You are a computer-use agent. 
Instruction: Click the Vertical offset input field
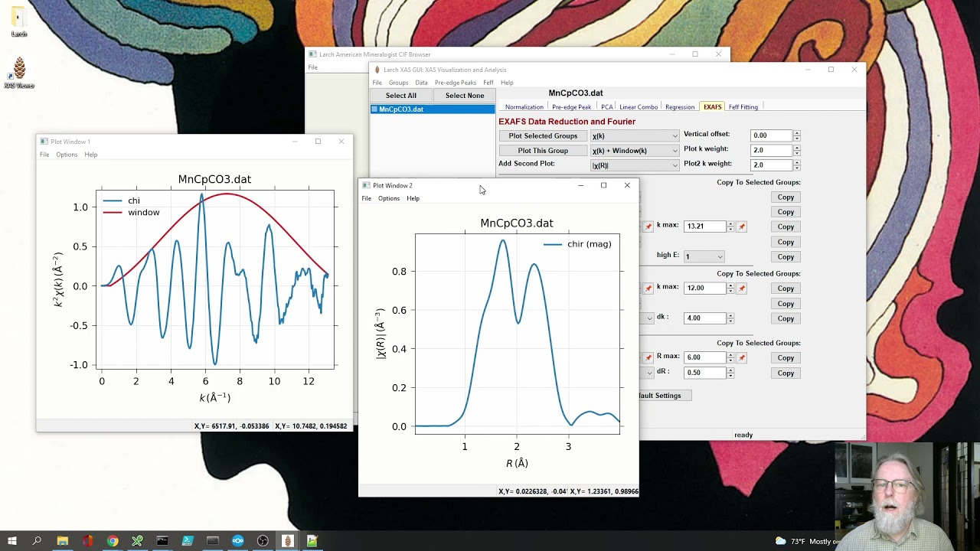click(771, 135)
